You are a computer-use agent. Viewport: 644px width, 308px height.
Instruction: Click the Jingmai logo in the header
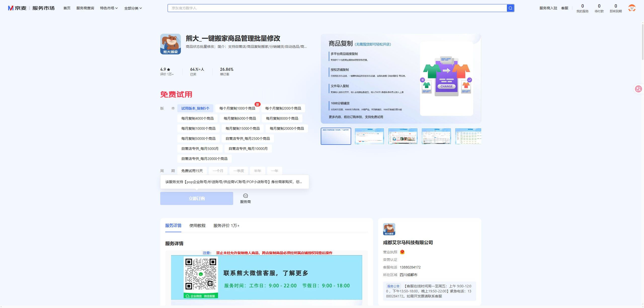click(17, 8)
